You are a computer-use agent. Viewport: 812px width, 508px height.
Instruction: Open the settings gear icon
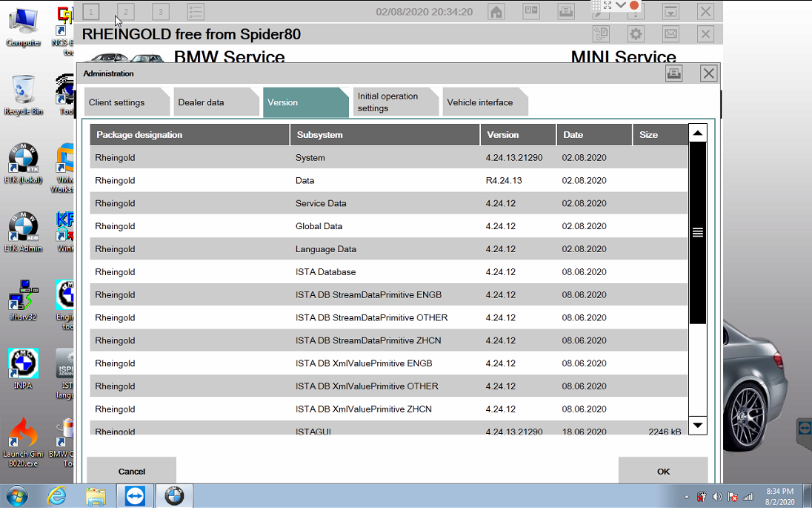[x=636, y=34]
